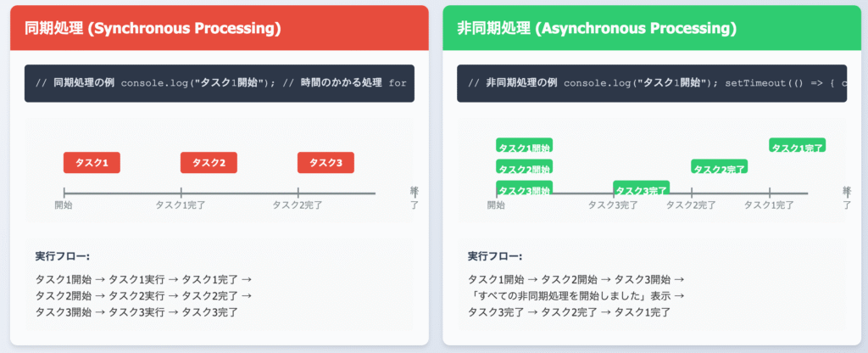
Task: Click the red タスク1 block in sync timeline
Action: (x=92, y=163)
